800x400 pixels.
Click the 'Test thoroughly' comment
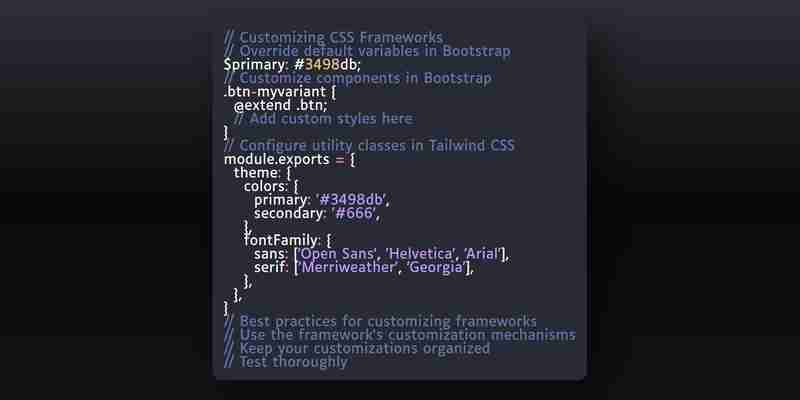click(286, 362)
